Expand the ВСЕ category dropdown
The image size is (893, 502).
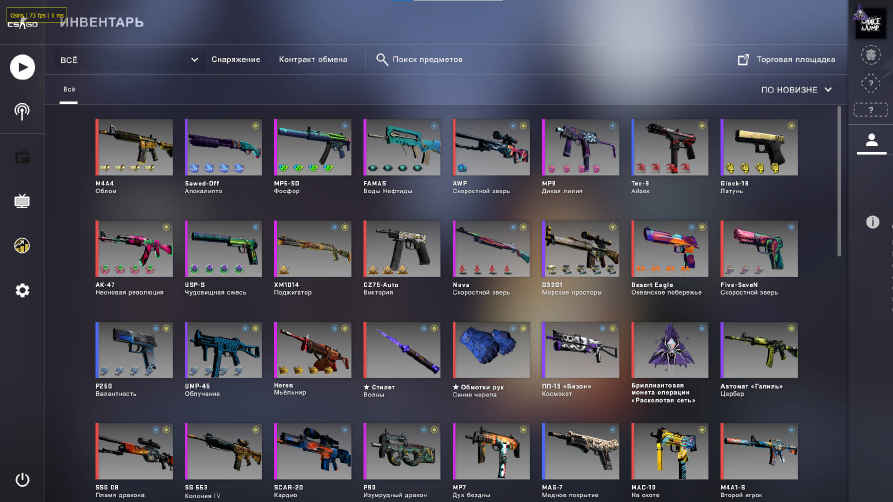point(130,60)
